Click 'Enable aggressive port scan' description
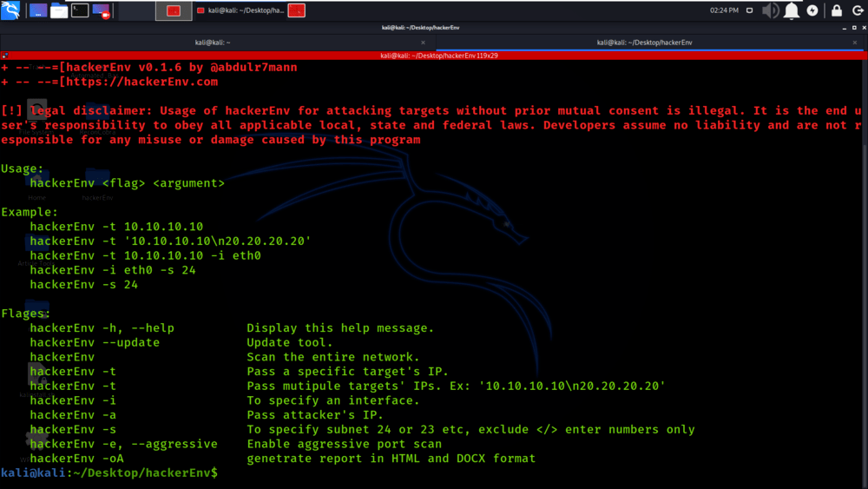Viewport: 868px width, 489px height. point(345,444)
